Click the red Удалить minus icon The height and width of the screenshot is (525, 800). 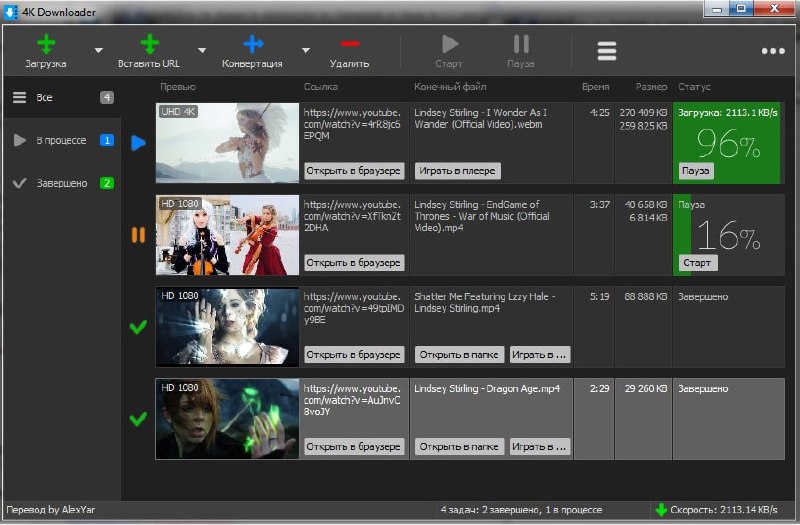(349, 44)
